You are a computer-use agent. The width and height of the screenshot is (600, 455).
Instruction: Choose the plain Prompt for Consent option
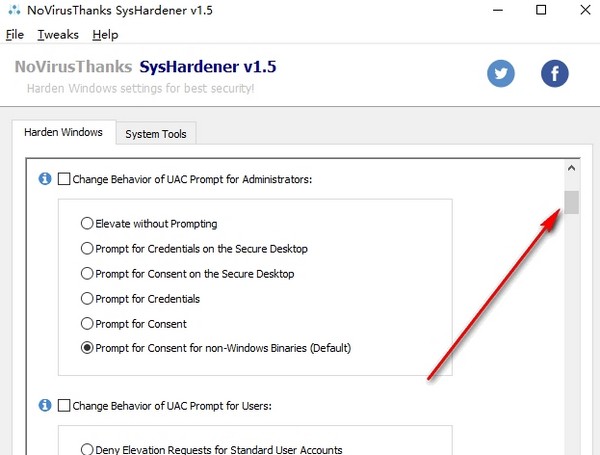[x=87, y=323]
